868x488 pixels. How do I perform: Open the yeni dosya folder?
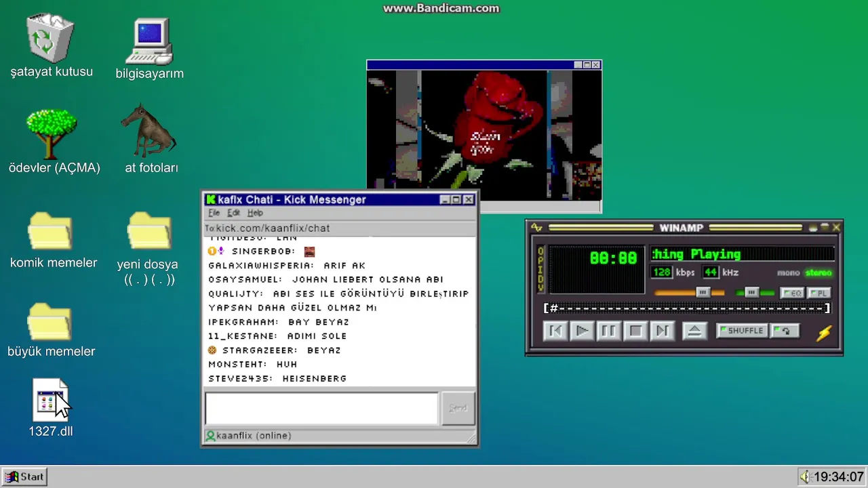point(150,232)
